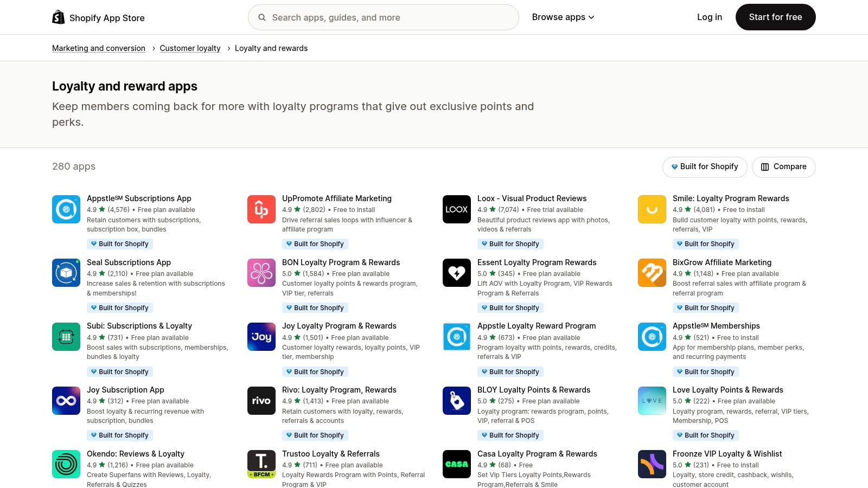Open Essent Loyalty Program Rewards title
The image size is (868, 488).
point(537,262)
